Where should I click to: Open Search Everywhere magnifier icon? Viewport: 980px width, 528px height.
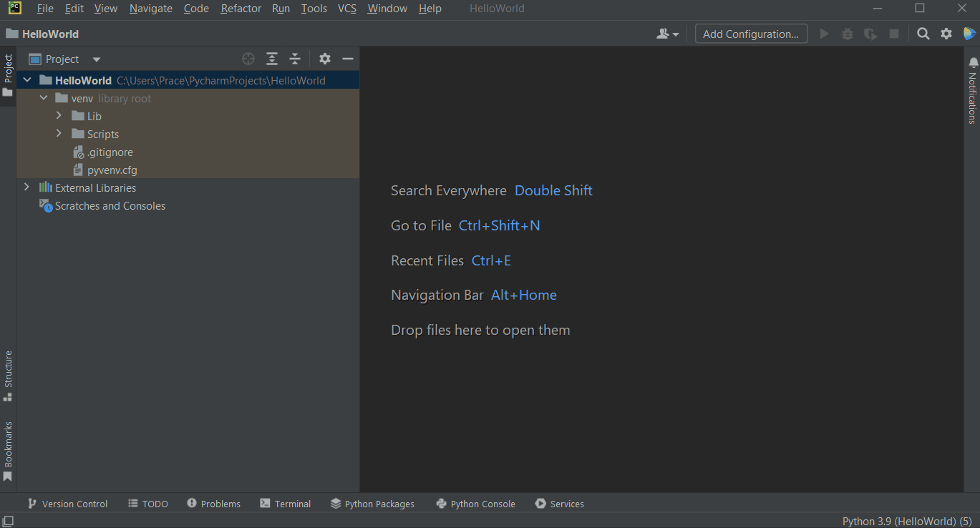click(x=923, y=34)
